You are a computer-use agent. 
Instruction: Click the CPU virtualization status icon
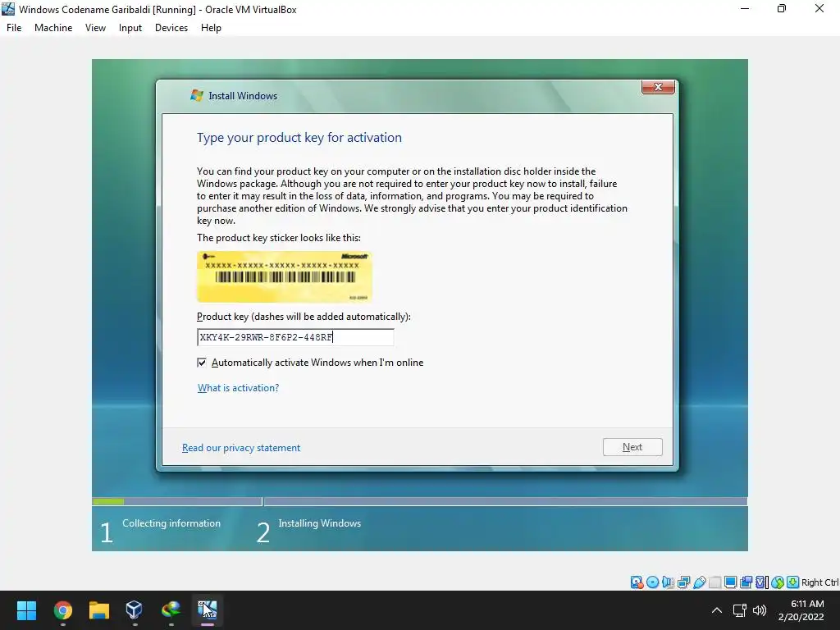(762, 582)
